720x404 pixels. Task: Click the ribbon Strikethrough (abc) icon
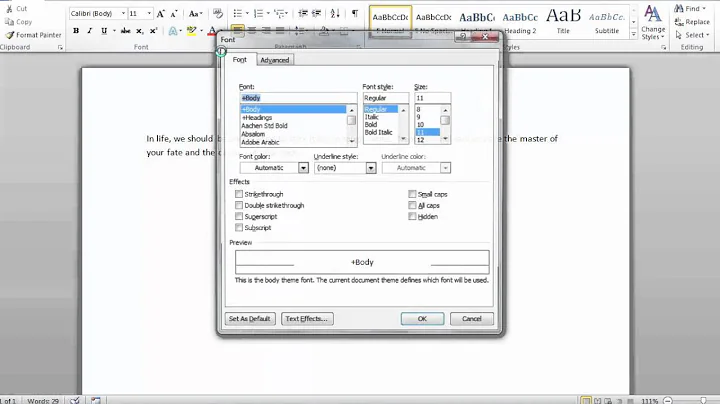[x=125, y=31]
